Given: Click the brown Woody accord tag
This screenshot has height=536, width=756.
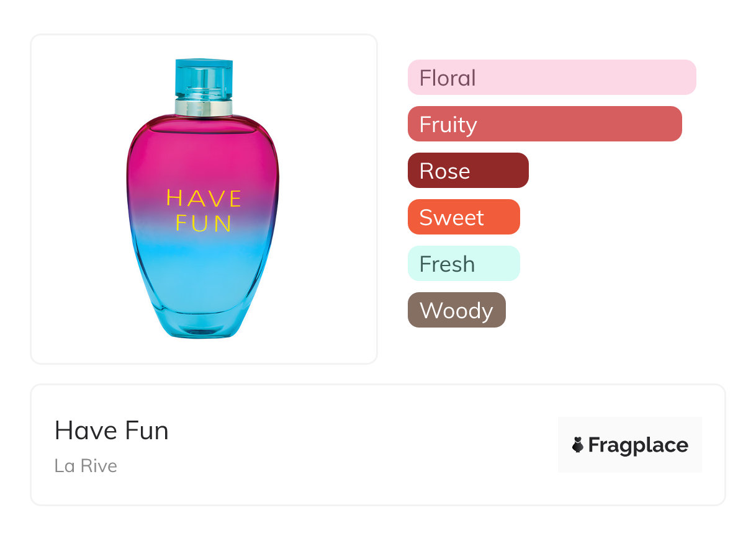Looking at the screenshot, I should [x=456, y=310].
